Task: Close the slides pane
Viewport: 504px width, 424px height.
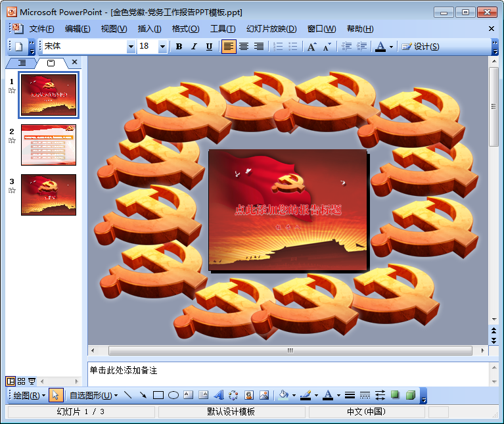Action: (74, 62)
